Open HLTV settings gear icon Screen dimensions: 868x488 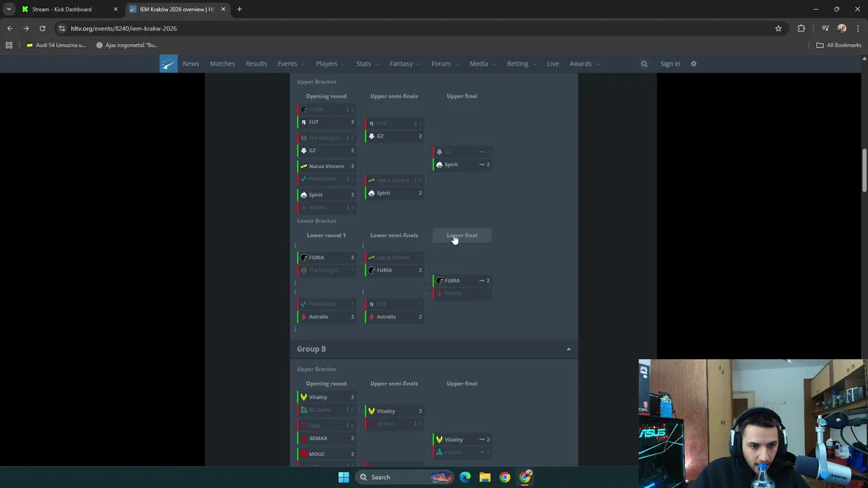pos(693,64)
